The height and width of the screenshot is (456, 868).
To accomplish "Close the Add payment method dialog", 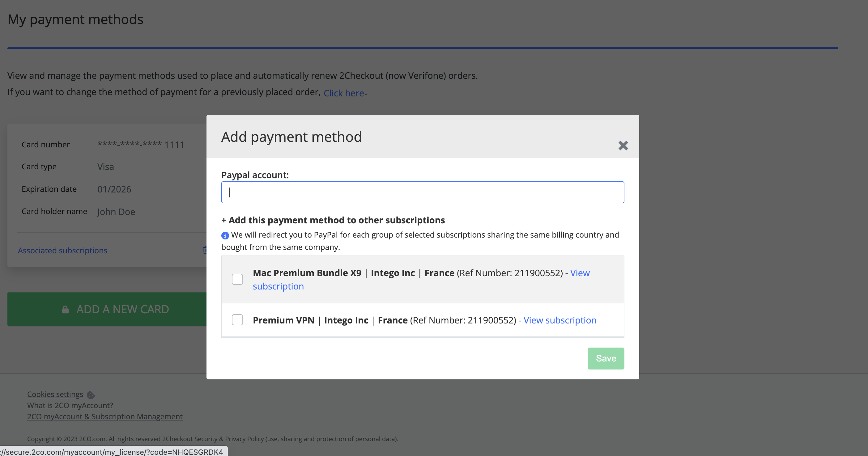I will 623,146.
